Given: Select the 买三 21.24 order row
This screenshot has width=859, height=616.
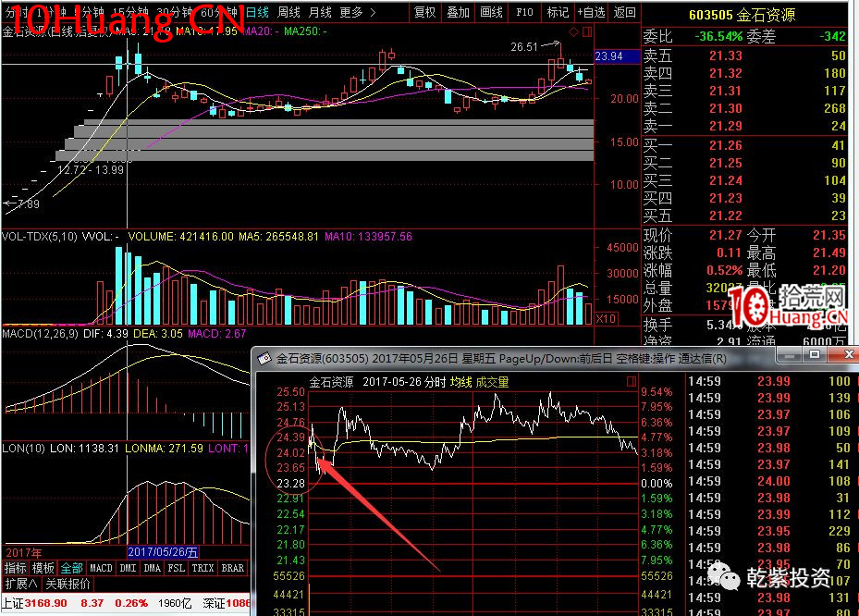Looking at the screenshot, I should (744, 181).
